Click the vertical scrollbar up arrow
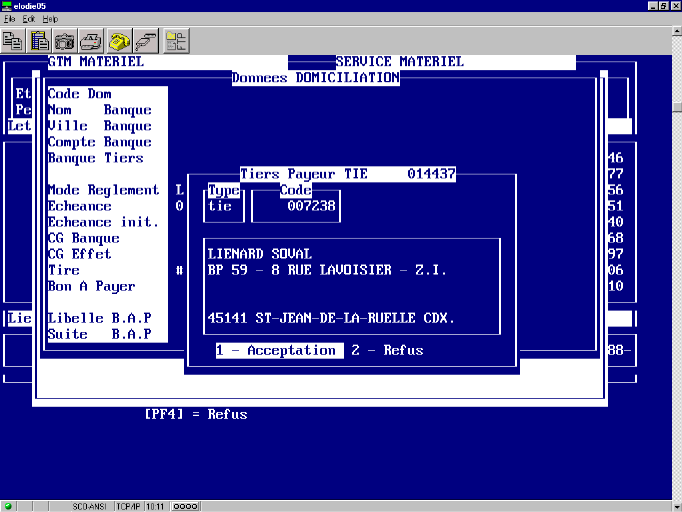Image resolution: width=682 pixels, height=512 pixels. (677, 31)
